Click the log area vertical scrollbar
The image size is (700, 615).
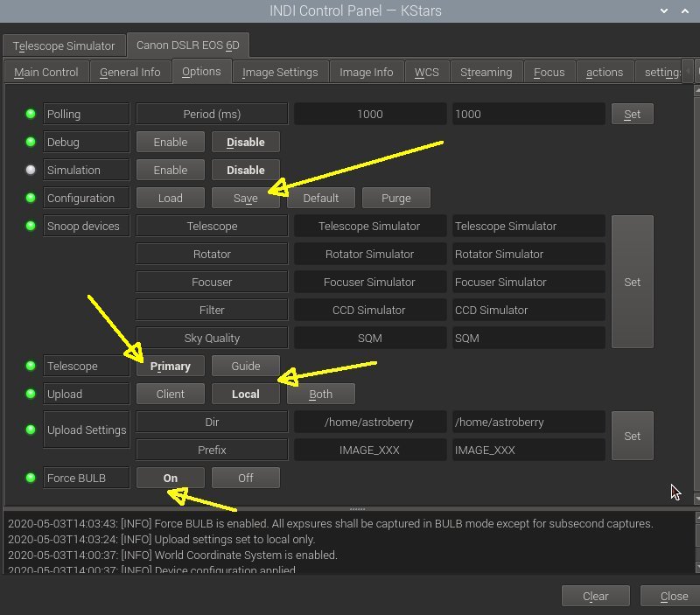pyautogui.click(x=697, y=542)
